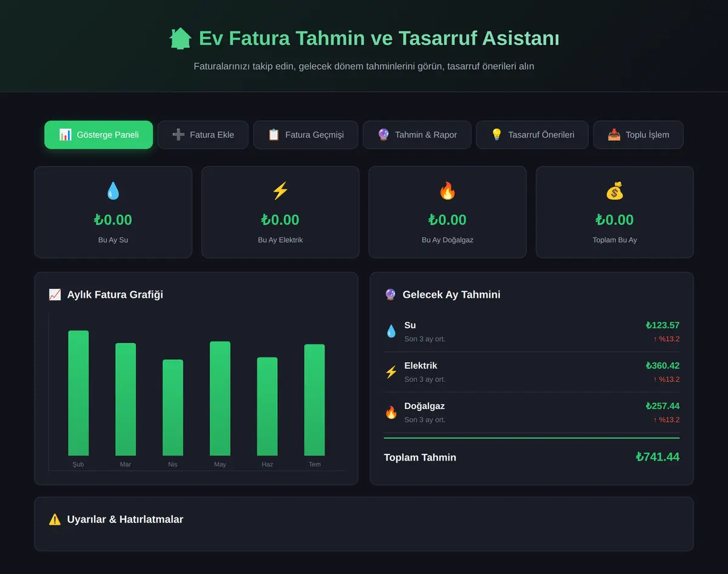Click the flame icon above Bu Ay Doğalgaz
Viewport: 728px width, 574px height.
click(x=448, y=191)
